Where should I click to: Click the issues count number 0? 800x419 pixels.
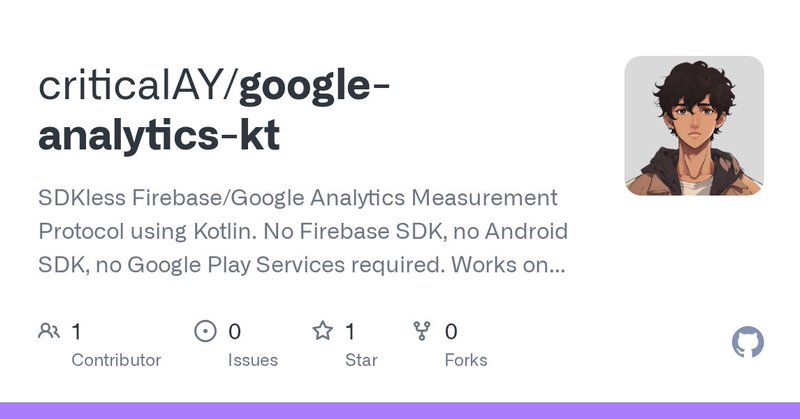coord(235,331)
